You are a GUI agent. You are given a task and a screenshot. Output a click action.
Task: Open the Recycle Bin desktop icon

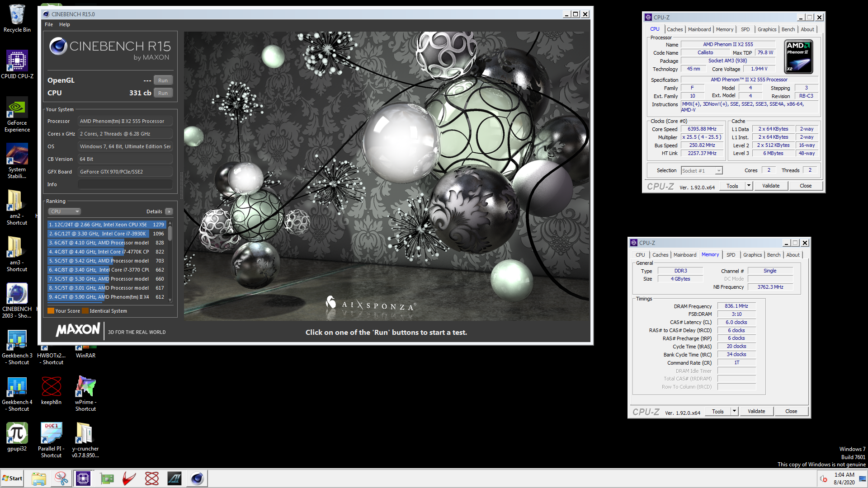click(x=17, y=18)
